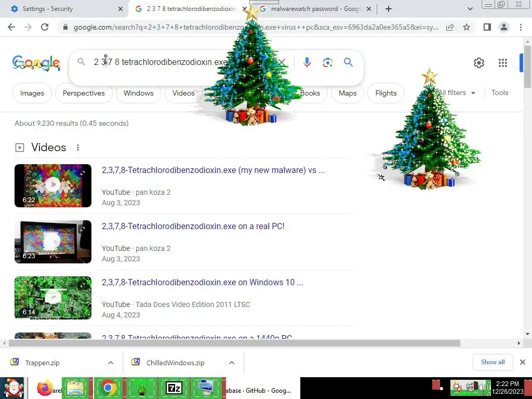
Task: Open 7-Zip from the taskbar
Action: point(174,388)
